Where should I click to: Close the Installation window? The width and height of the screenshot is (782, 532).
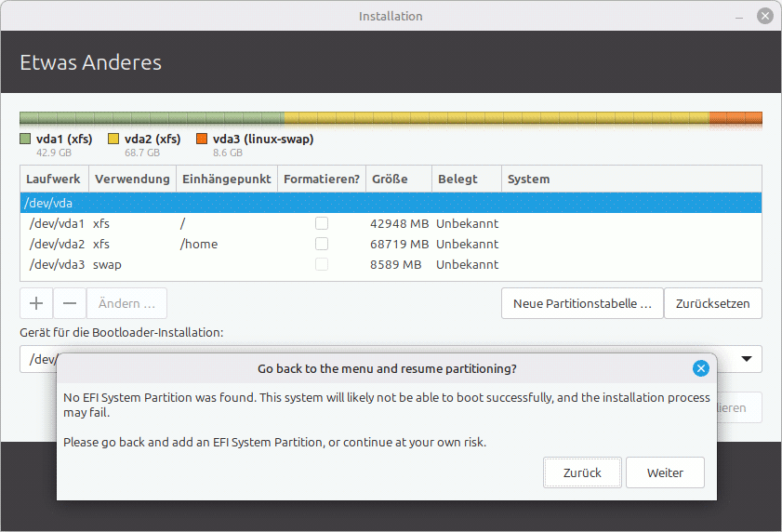coord(764,16)
